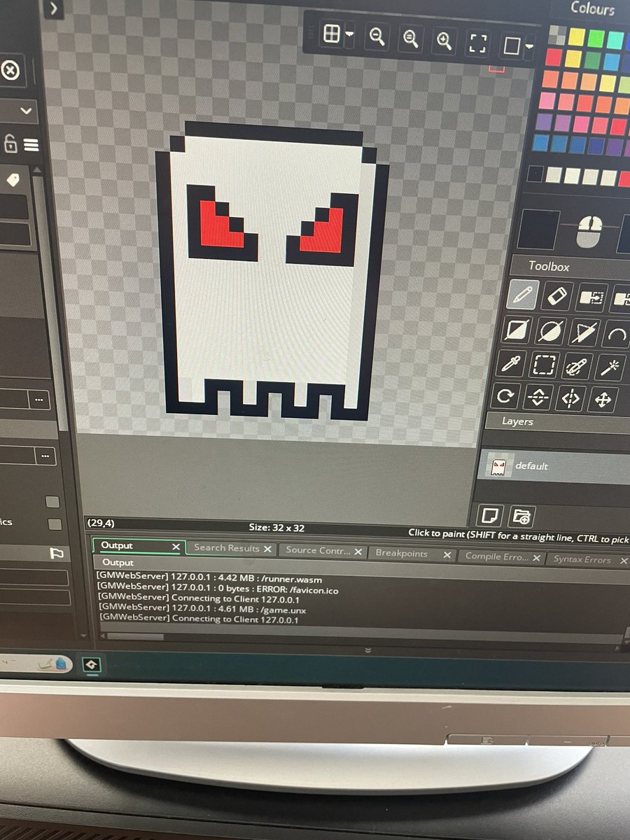This screenshot has width=630, height=840.
Task: Open the left mouse button primary colour box
Action: pos(538,229)
